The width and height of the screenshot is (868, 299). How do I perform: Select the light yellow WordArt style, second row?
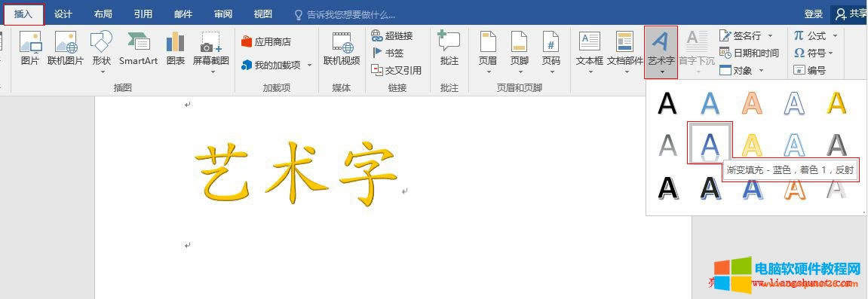tap(753, 145)
